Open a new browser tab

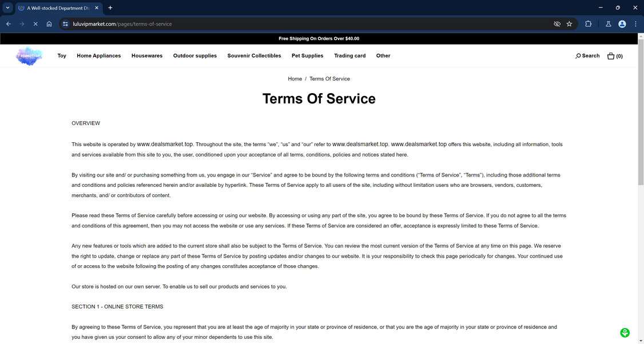click(110, 8)
